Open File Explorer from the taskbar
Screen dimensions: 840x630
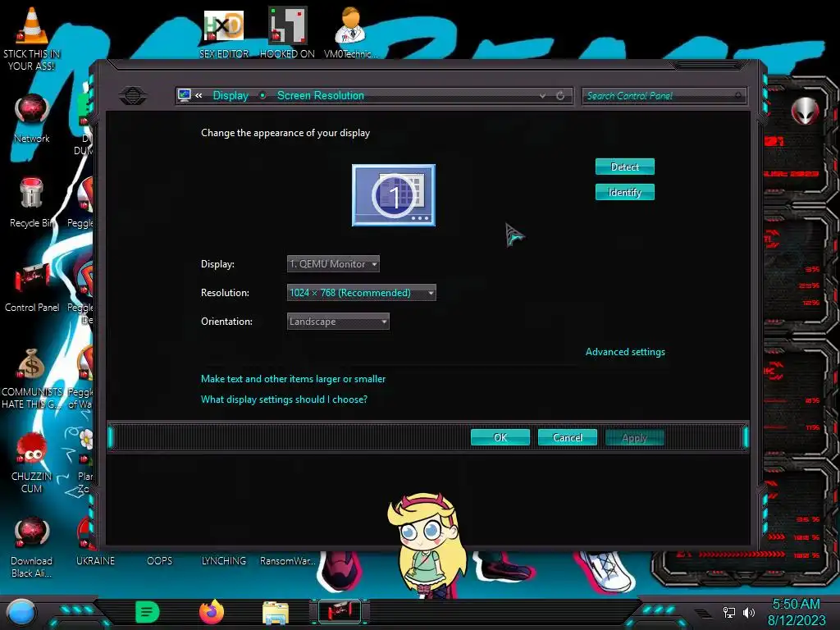point(276,614)
